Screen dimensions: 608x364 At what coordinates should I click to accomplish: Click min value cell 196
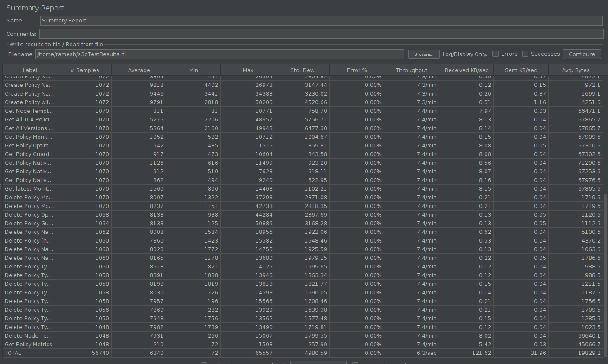(x=212, y=301)
